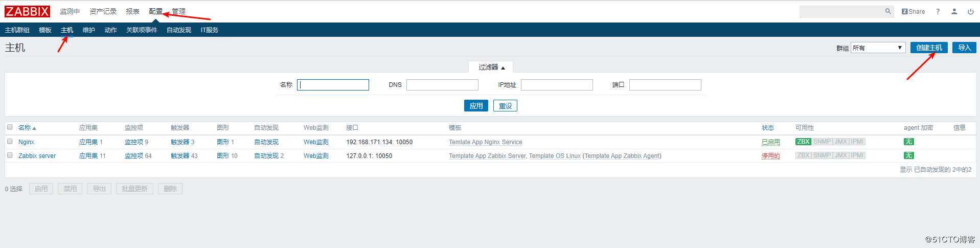Viewport: 980px width, 248px height.
Task: Click ZBX availability badge for Nginx
Action: tap(803, 142)
